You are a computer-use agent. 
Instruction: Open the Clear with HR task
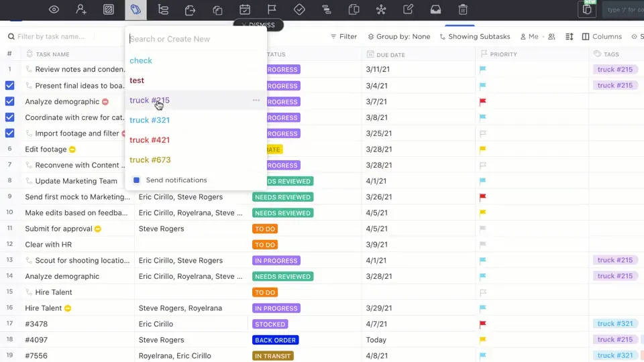click(48, 245)
